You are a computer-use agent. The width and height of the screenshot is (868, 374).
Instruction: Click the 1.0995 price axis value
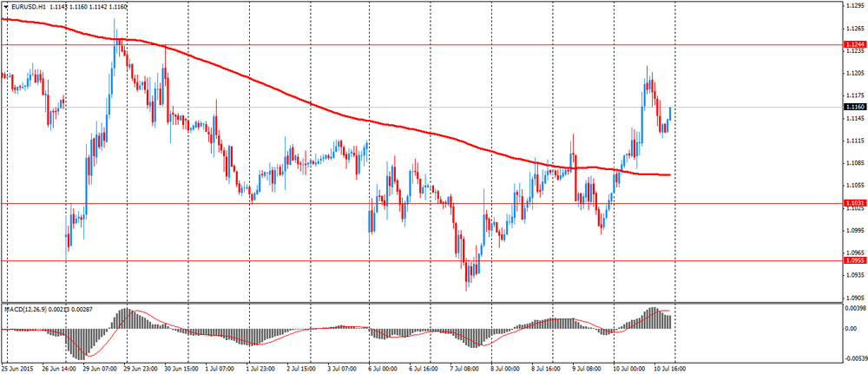[854, 230]
